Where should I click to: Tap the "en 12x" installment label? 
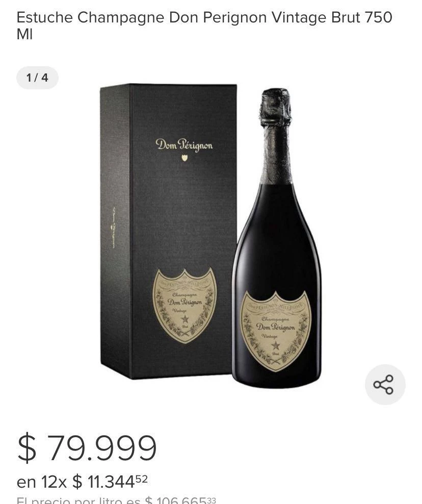(x=41, y=482)
